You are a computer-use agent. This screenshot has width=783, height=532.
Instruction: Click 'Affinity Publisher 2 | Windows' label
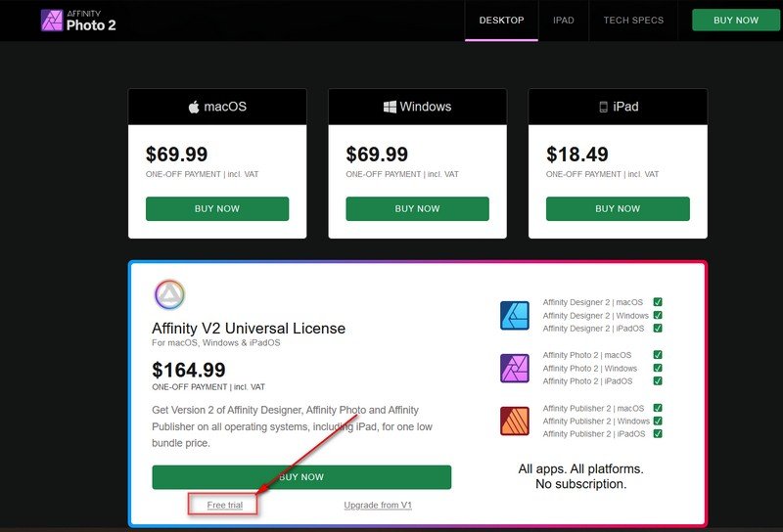coord(596,421)
